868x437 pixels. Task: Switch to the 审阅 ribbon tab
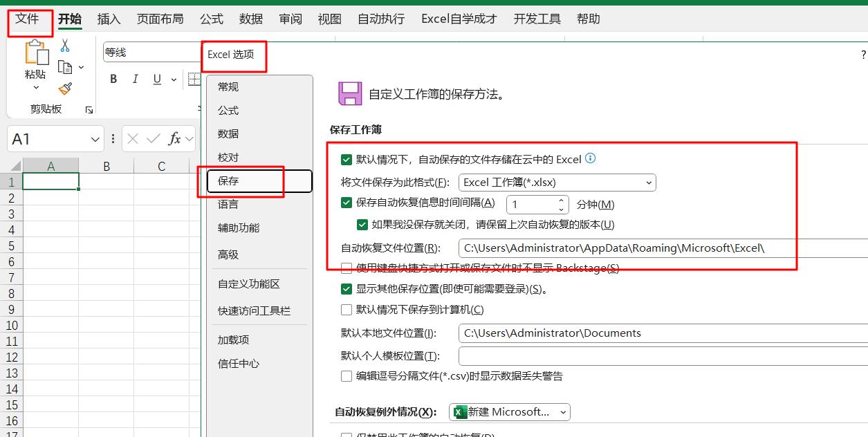tap(290, 19)
